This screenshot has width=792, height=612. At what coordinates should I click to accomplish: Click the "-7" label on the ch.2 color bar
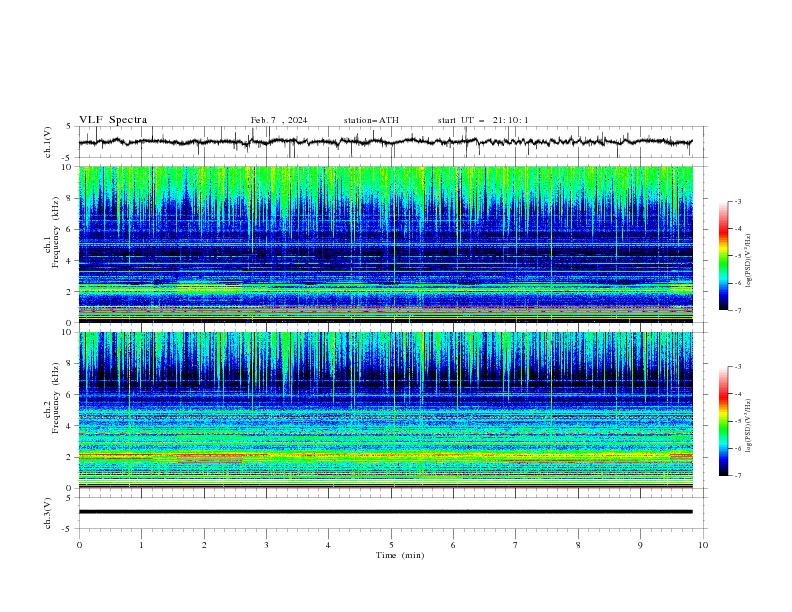pyautogui.click(x=738, y=475)
